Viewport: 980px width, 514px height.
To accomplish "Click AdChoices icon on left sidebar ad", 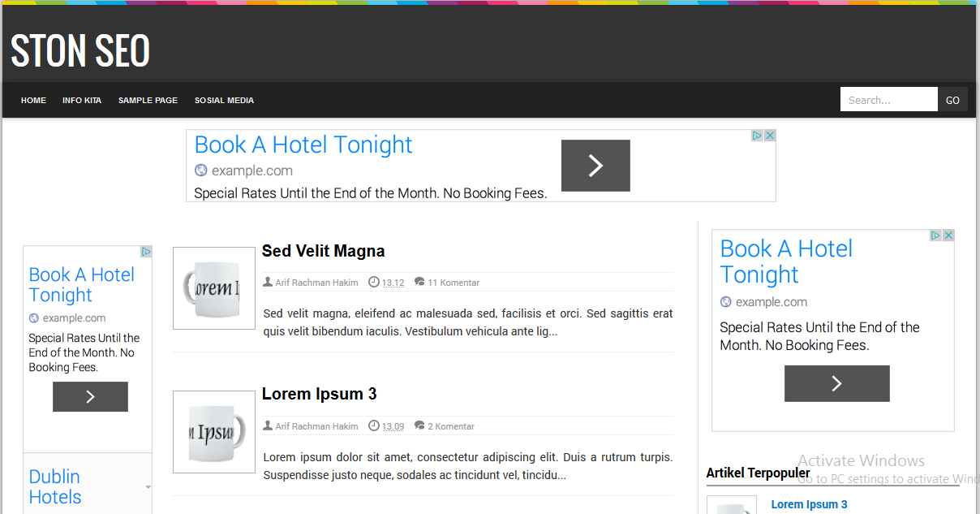I will pos(146,252).
